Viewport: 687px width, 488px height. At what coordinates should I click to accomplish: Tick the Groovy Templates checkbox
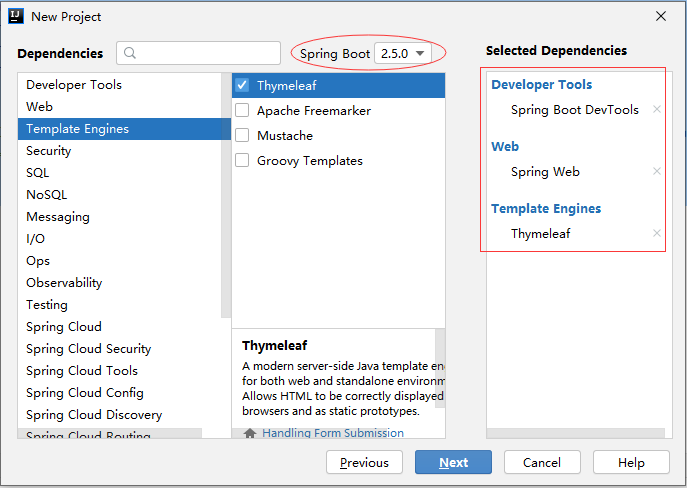tap(242, 160)
